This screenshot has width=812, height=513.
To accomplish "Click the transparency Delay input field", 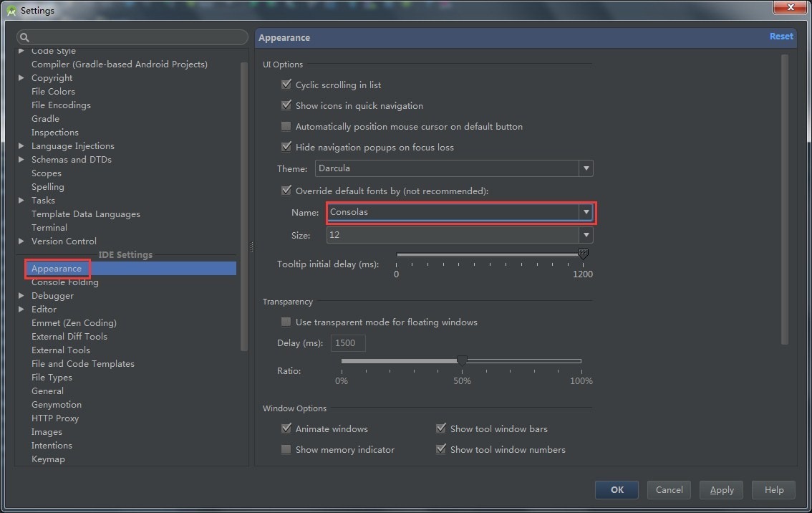I will [348, 343].
